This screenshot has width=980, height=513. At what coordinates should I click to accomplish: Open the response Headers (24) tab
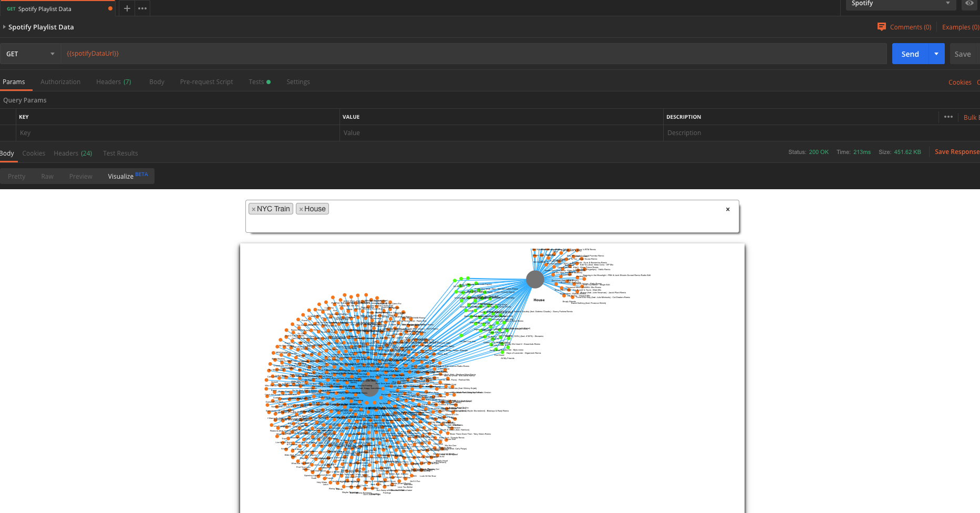pos(73,153)
